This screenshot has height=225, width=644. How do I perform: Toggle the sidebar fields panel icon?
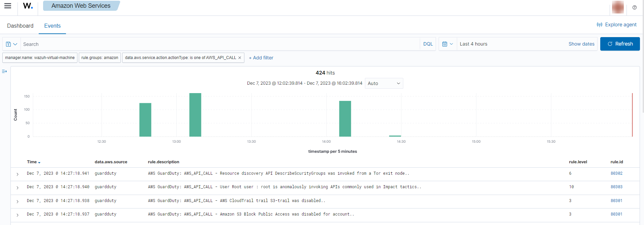coord(4,72)
